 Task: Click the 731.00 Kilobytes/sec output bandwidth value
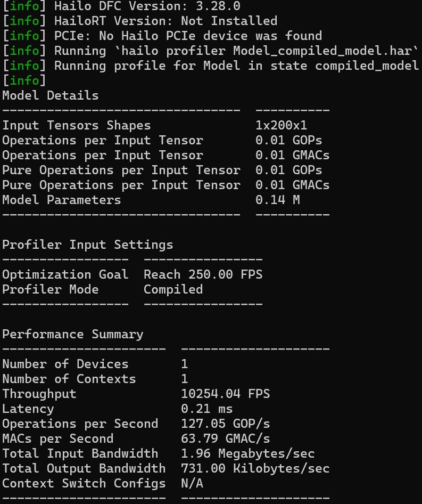click(255, 469)
